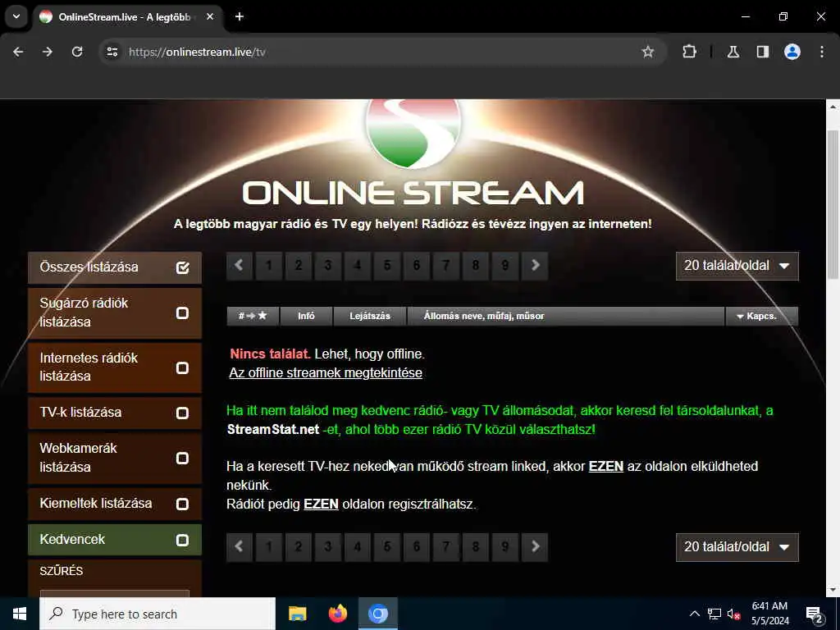This screenshot has height=630, width=840.
Task: Check the Kedvencek checkbox
Action: tap(183, 540)
